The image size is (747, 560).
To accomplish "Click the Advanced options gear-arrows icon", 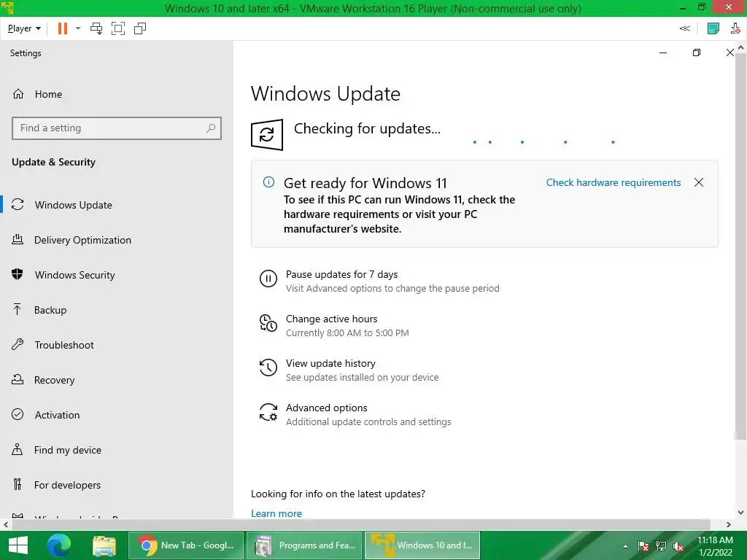I will tap(268, 412).
